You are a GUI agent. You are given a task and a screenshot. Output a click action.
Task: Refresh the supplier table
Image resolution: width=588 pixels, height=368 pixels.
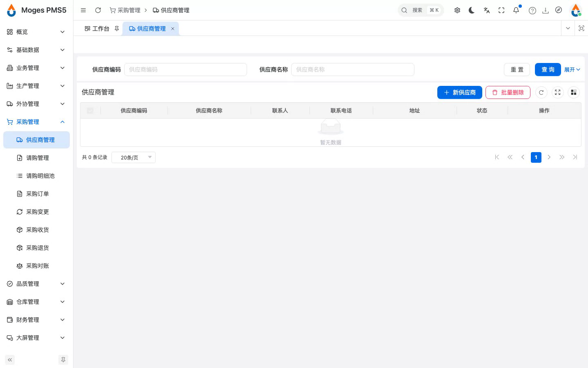[541, 92]
